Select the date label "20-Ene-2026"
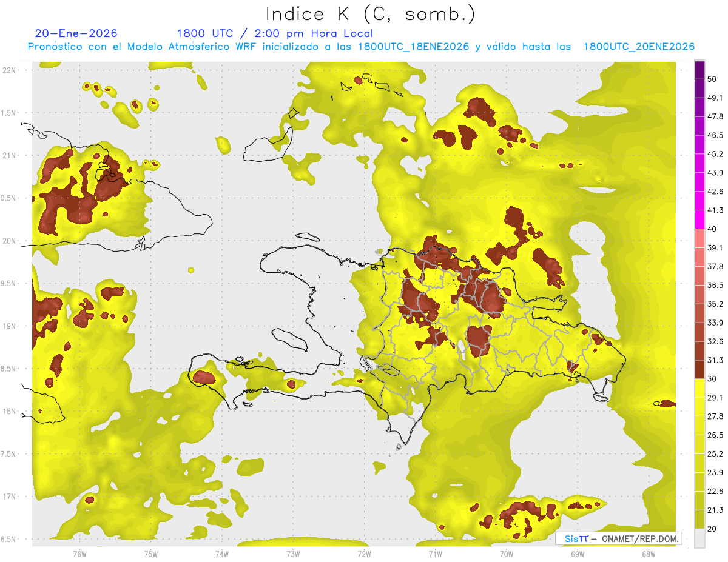728x562 pixels. [x=76, y=33]
